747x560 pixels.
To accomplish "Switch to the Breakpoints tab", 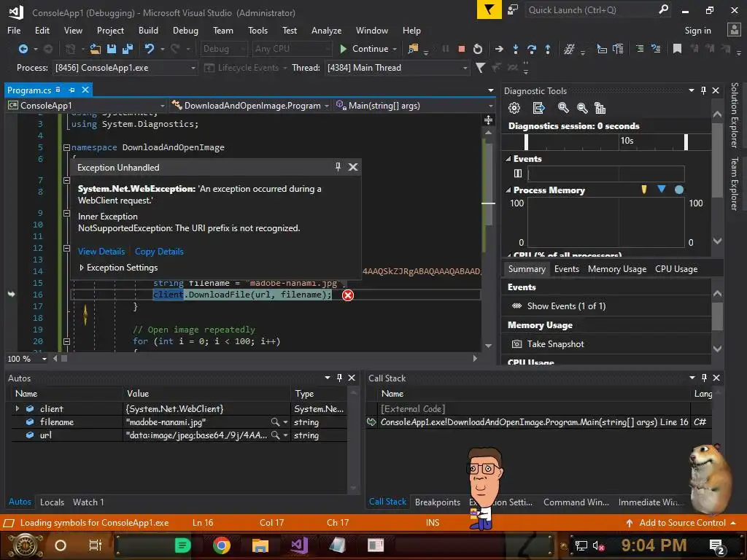I will point(438,502).
